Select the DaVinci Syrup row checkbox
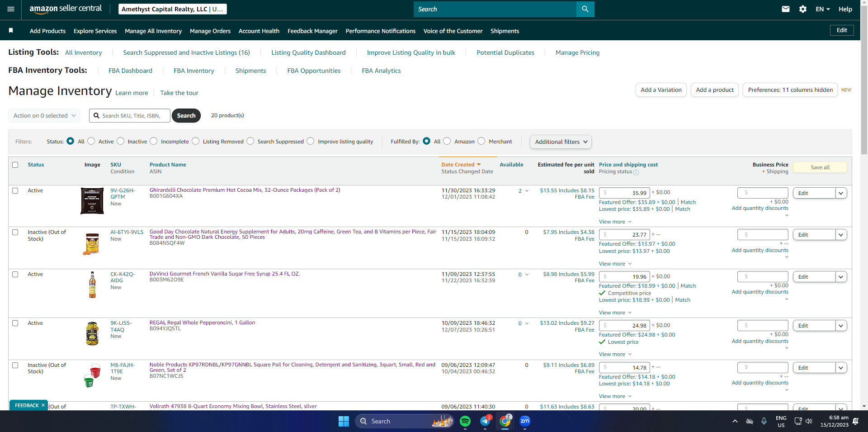Image resolution: width=868 pixels, height=432 pixels. coord(15,274)
